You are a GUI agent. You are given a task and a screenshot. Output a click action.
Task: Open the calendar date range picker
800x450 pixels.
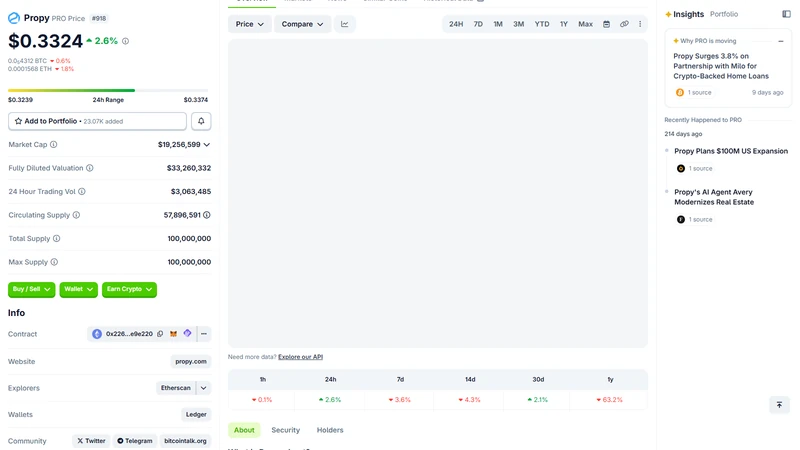(606, 24)
